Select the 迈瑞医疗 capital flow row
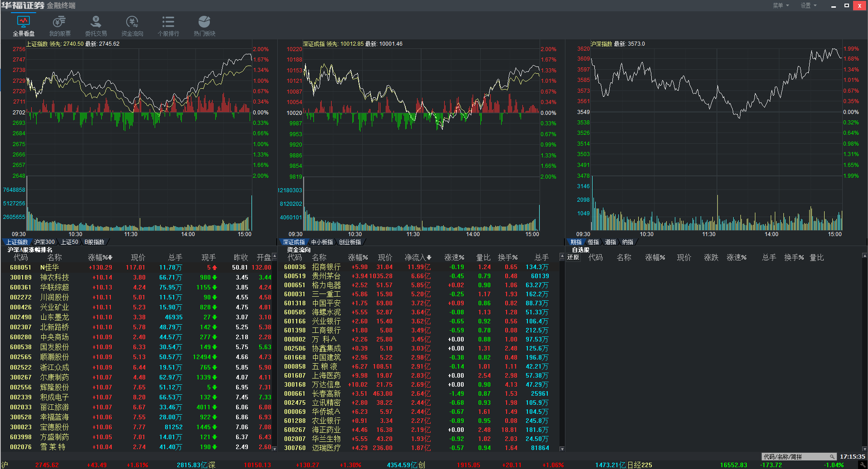This screenshot has width=868, height=469. point(418,448)
